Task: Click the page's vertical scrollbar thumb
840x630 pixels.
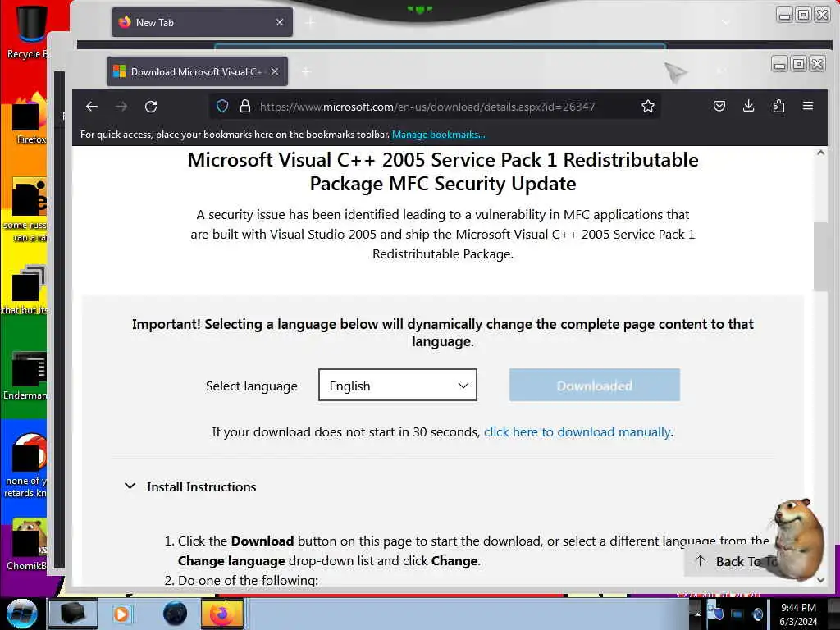Action: coord(820,257)
